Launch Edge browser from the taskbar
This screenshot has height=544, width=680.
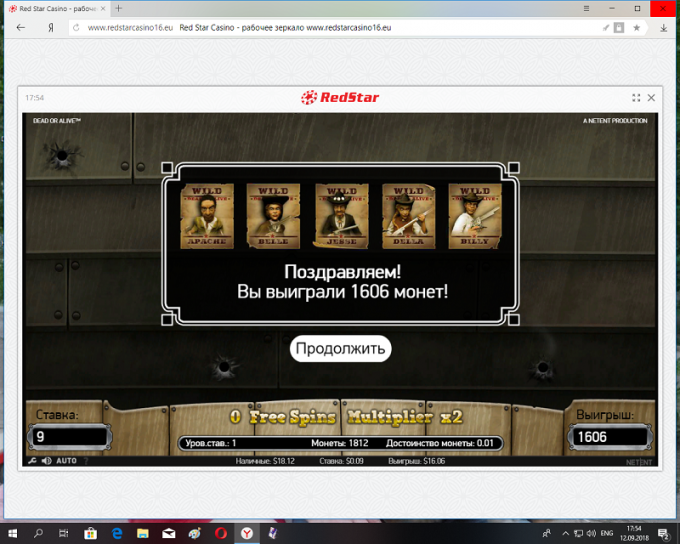click(117, 533)
